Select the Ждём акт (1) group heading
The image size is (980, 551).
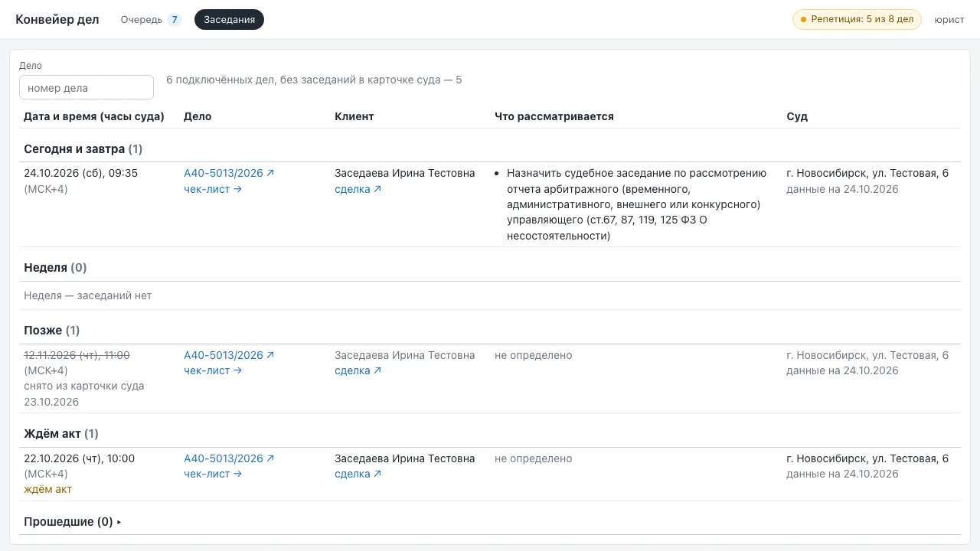[x=61, y=434]
